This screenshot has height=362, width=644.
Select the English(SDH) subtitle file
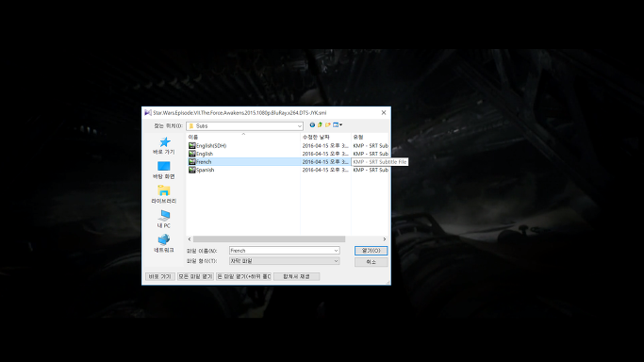(x=211, y=146)
